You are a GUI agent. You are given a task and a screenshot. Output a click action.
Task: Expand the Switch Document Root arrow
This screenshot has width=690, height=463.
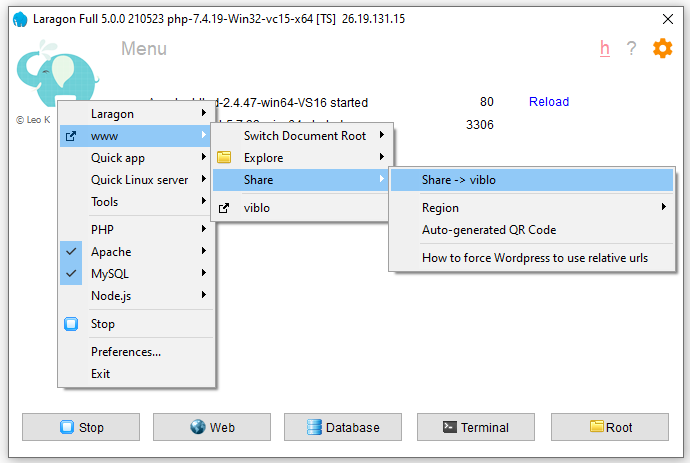pyautogui.click(x=382, y=135)
